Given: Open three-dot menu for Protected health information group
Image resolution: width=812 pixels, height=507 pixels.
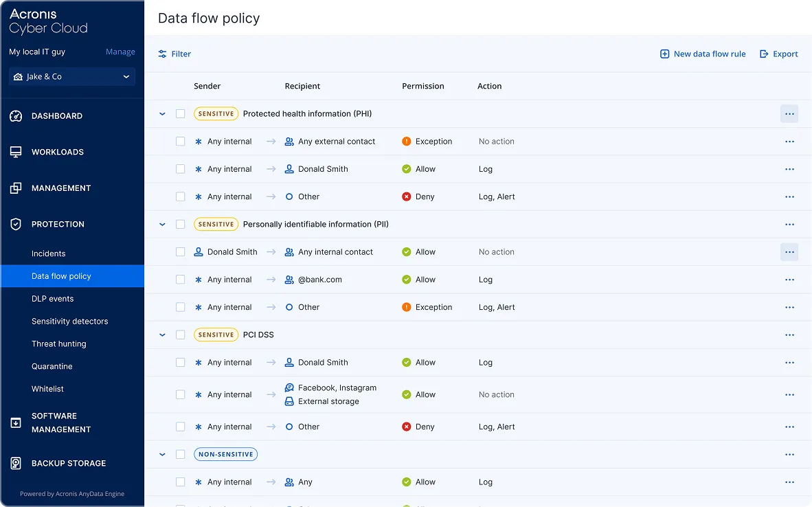Looking at the screenshot, I should click(789, 114).
